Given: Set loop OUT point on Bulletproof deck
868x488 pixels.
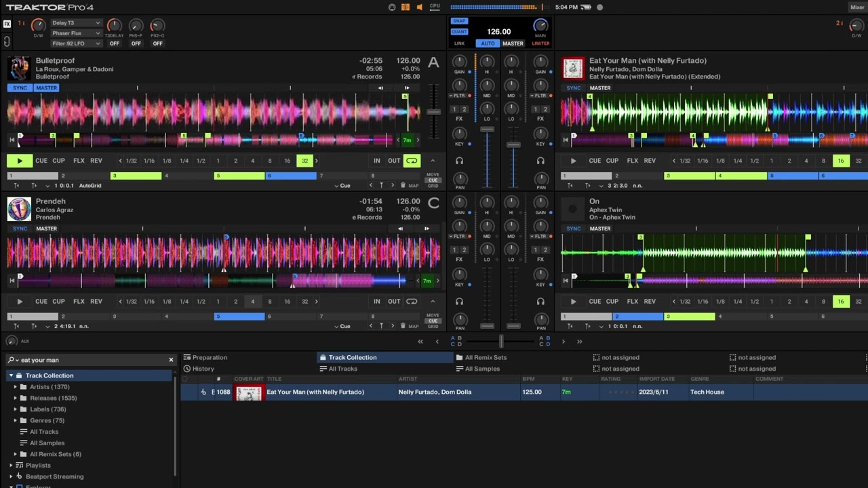Looking at the screenshot, I should [x=394, y=161].
